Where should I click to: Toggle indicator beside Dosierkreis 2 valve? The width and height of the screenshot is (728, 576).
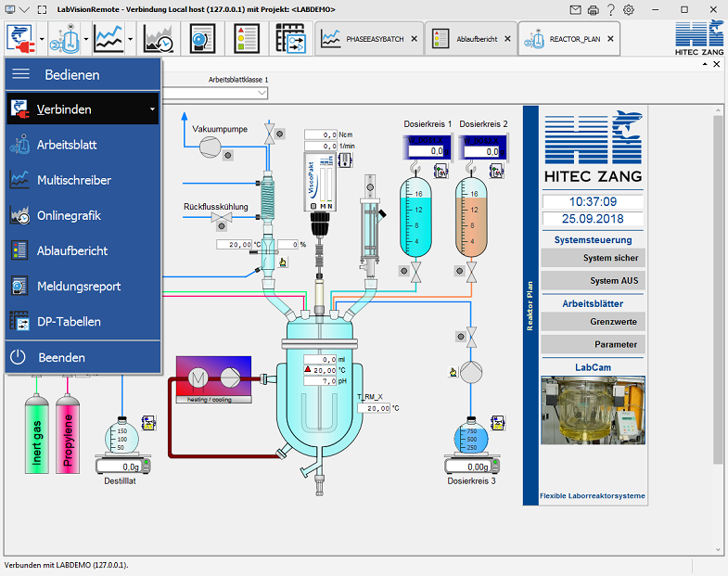[460, 271]
